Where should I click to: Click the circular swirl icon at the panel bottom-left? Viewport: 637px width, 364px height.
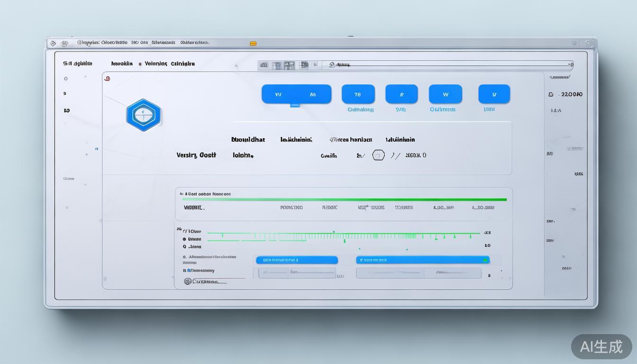[x=188, y=282]
